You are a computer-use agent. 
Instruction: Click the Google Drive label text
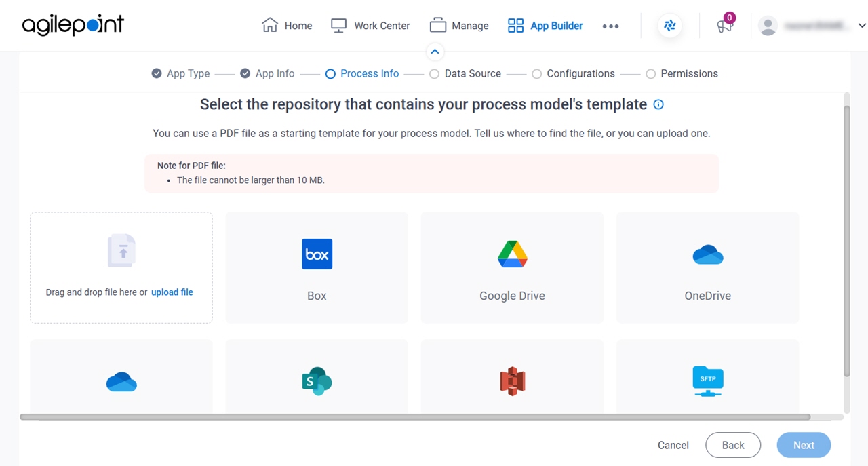(512, 296)
